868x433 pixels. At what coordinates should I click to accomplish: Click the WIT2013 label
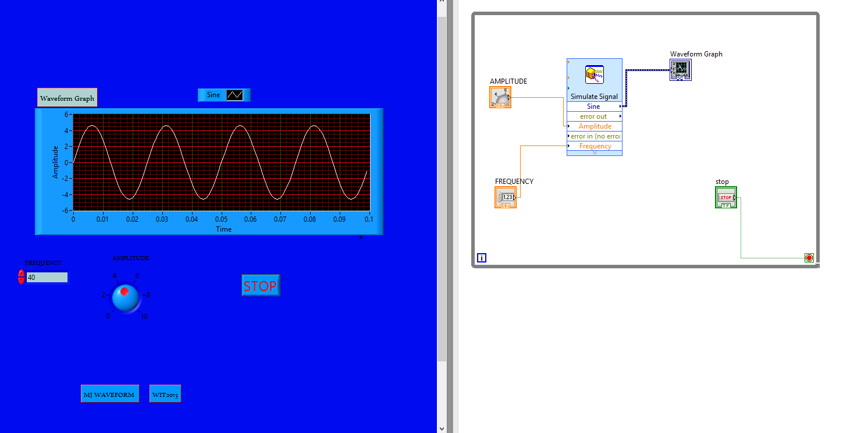click(165, 395)
